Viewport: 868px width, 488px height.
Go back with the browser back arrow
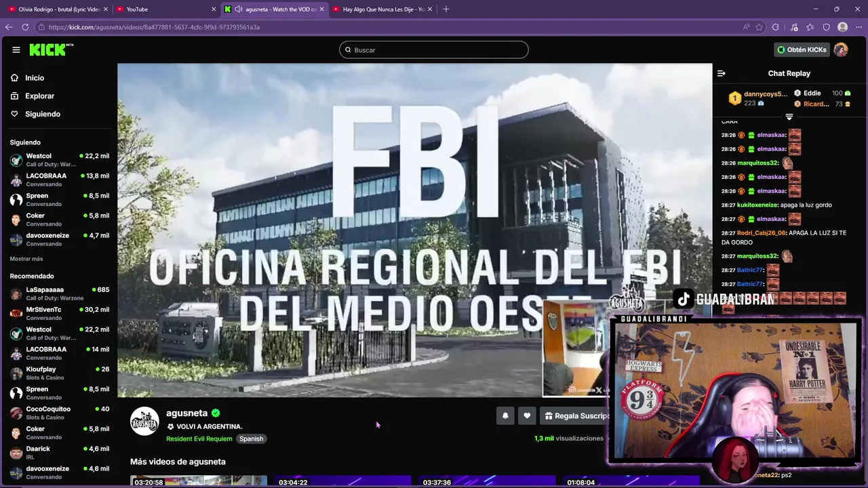(9, 27)
